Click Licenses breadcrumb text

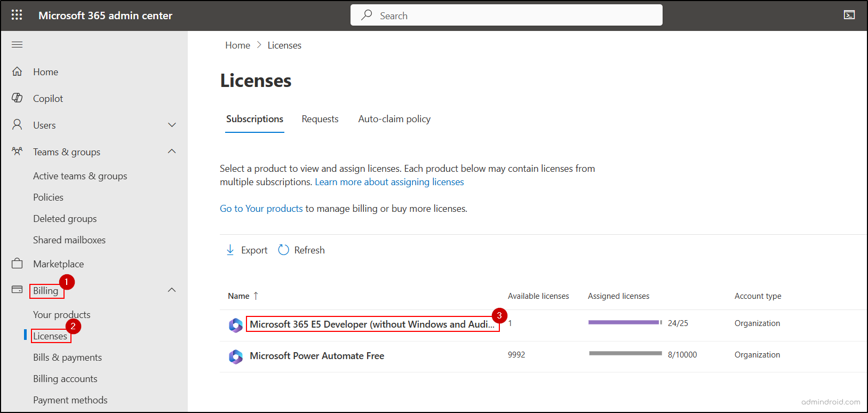(284, 45)
